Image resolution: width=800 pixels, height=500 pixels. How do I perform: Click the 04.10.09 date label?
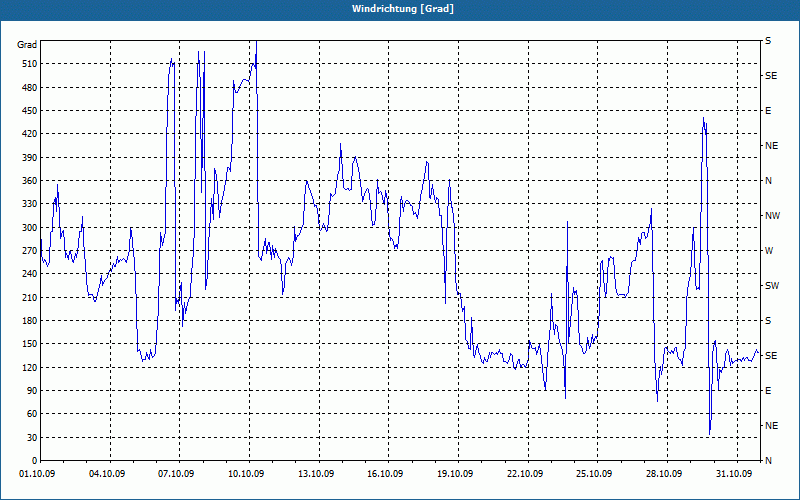click(x=107, y=474)
